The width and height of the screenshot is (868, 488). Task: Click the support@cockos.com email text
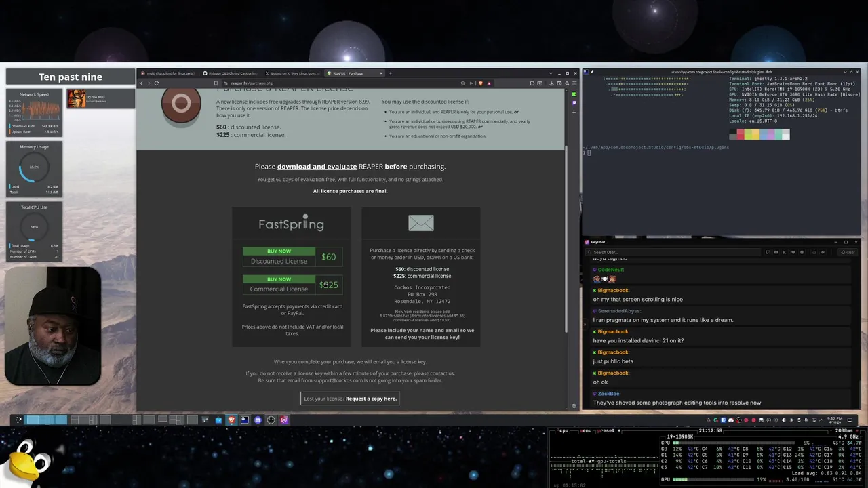338,380
